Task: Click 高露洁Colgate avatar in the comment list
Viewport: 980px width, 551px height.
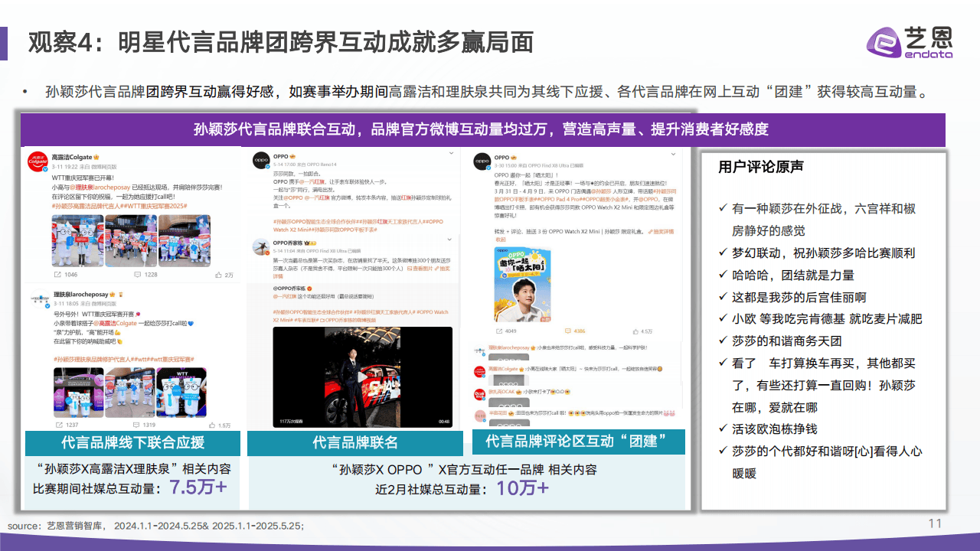Action: pyautogui.click(x=480, y=373)
